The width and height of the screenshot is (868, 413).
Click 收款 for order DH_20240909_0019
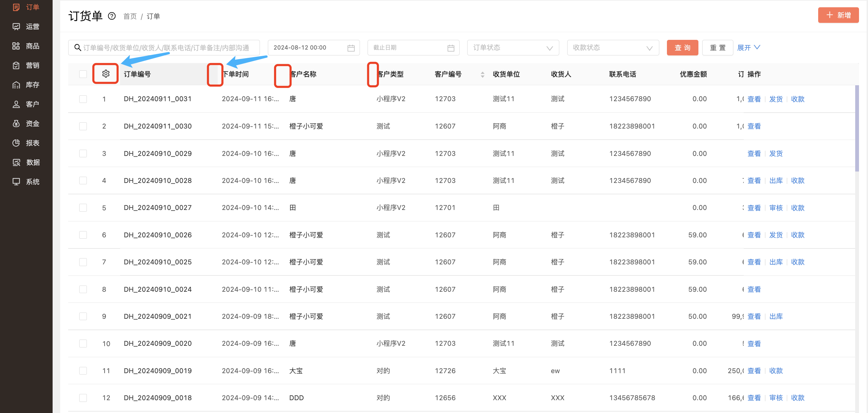click(x=776, y=371)
